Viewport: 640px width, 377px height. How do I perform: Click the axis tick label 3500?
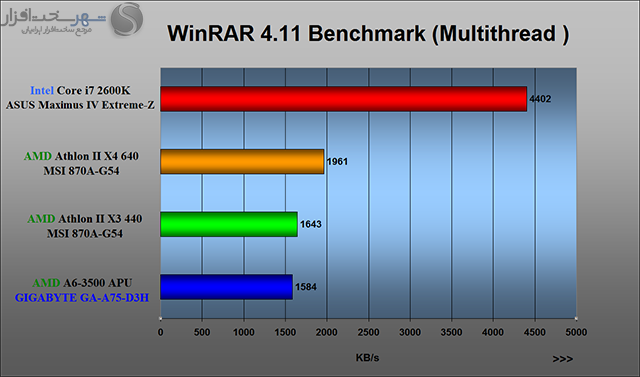pos(451,332)
